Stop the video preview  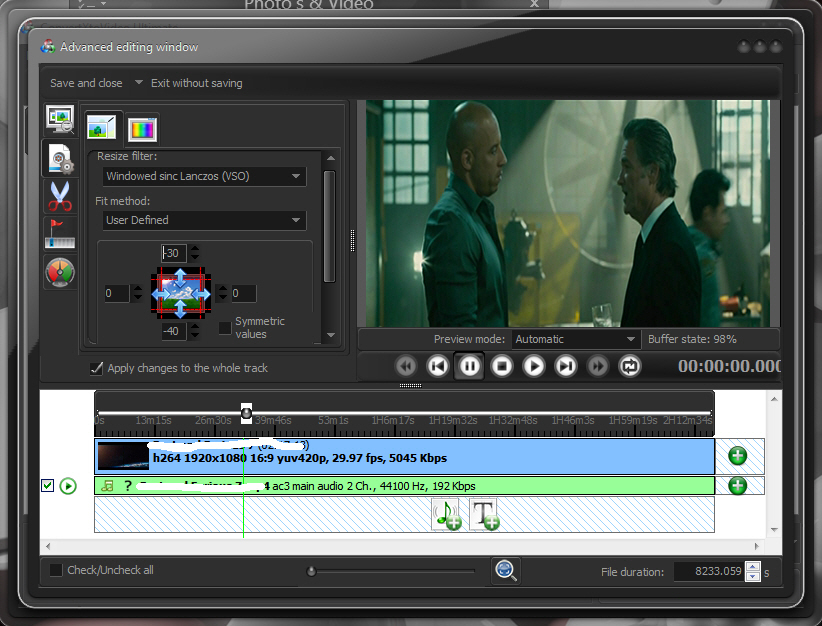coord(502,366)
